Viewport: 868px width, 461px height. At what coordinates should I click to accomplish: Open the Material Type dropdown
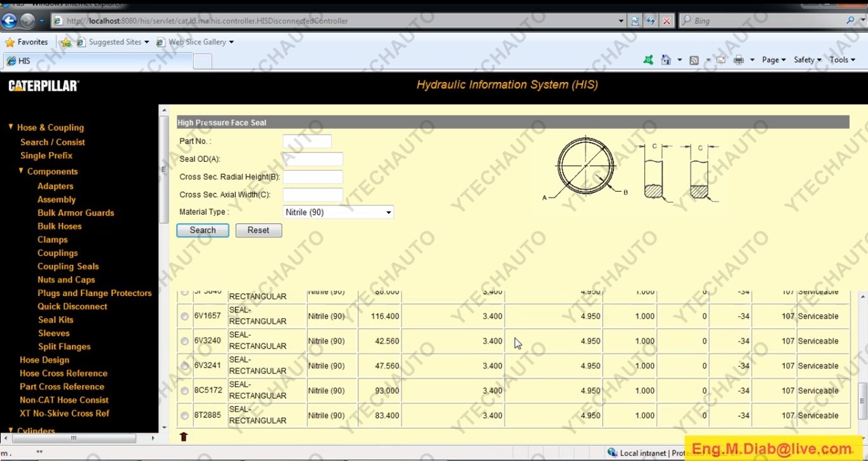[338, 212]
